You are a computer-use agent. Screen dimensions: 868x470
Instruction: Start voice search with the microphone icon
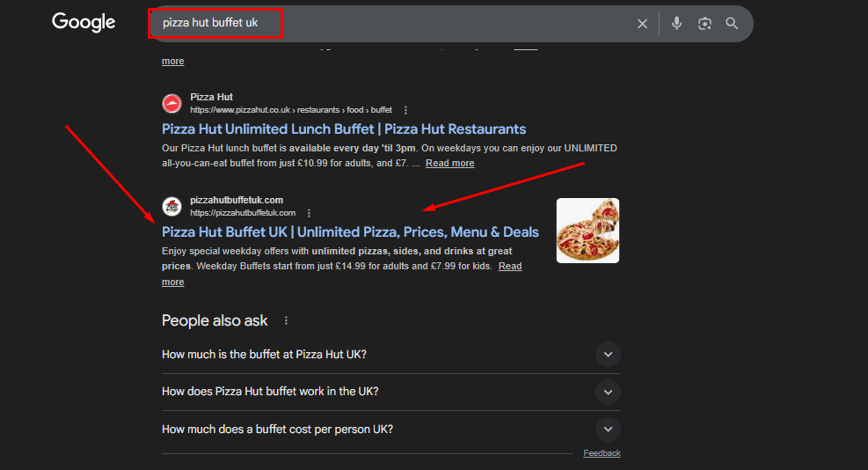pyautogui.click(x=676, y=24)
